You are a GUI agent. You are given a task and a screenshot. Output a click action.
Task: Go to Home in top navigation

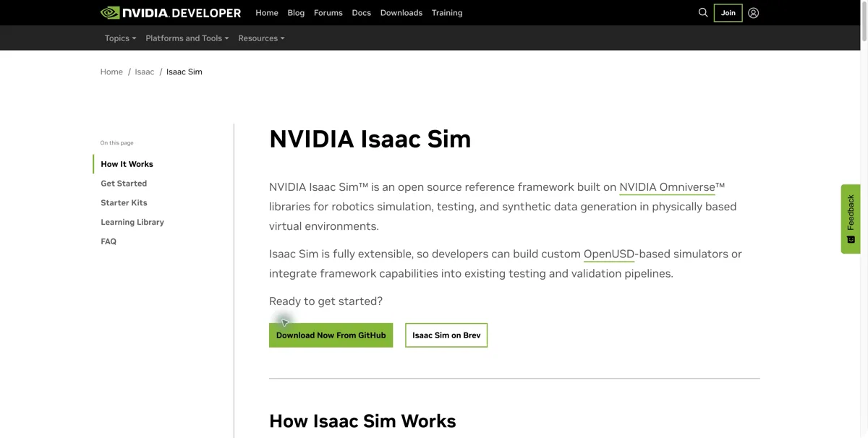point(267,12)
